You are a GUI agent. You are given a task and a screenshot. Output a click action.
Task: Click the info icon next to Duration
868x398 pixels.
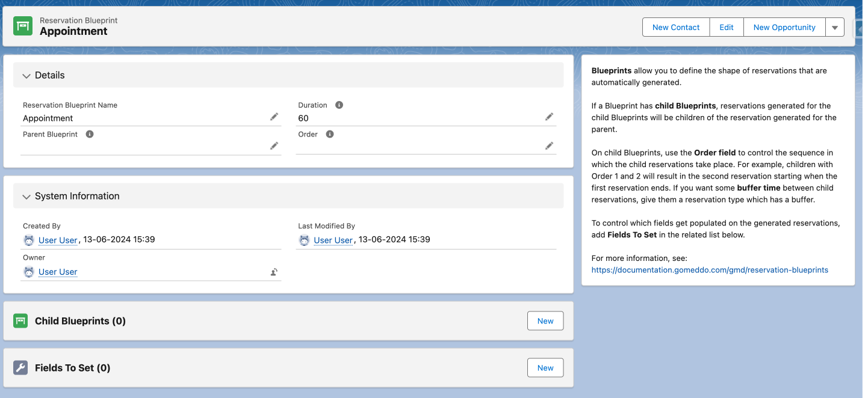339,105
